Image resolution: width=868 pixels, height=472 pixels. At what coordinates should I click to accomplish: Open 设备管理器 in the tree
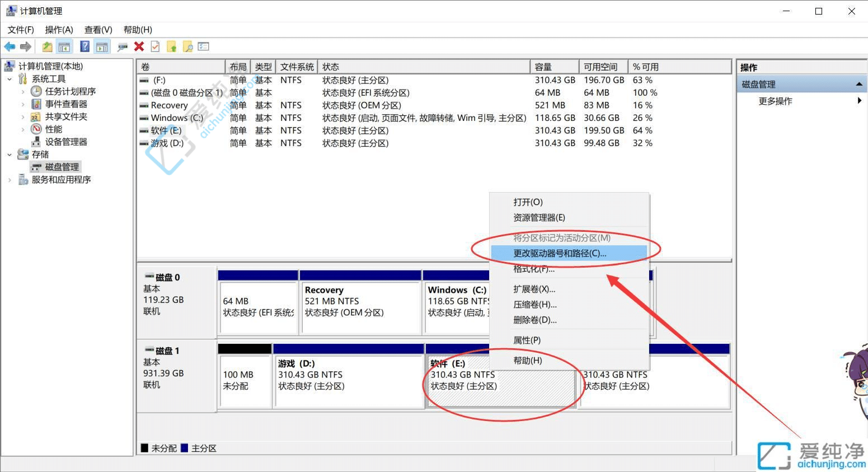click(65, 142)
